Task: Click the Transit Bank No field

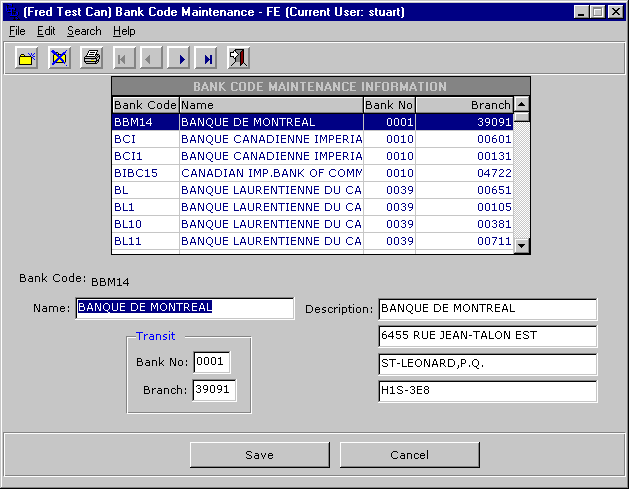Action: [x=212, y=362]
